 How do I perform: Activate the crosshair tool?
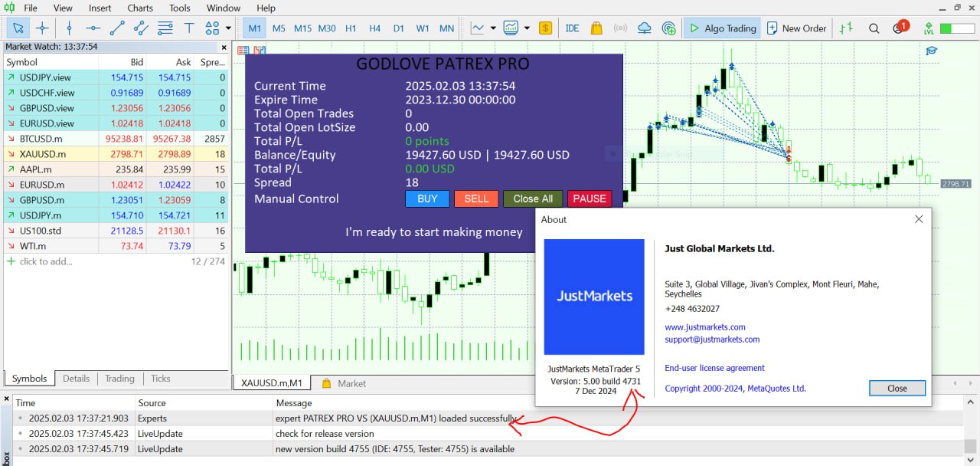coord(42,28)
